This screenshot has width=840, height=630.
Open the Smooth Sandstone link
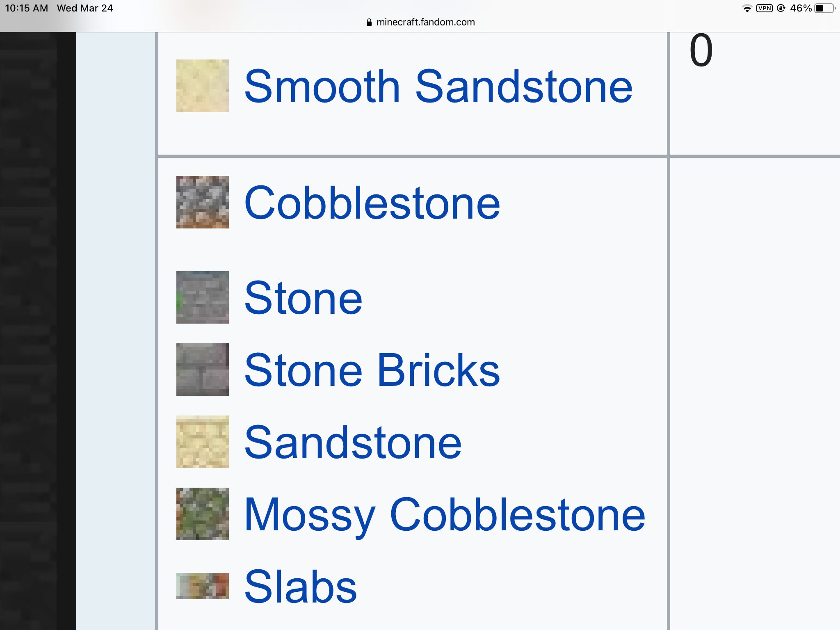(x=438, y=87)
